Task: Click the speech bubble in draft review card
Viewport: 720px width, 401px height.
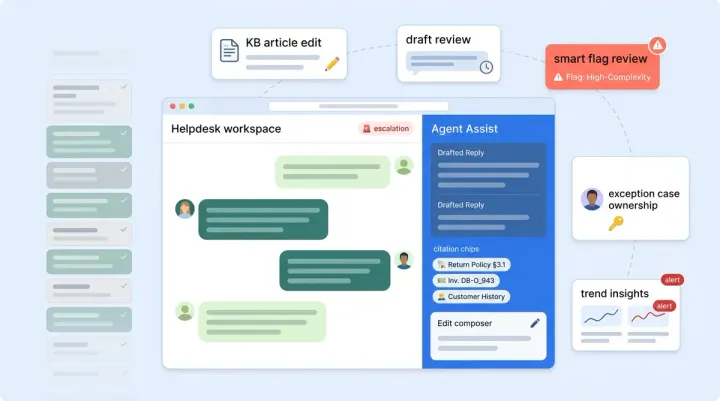Action: 446,62
